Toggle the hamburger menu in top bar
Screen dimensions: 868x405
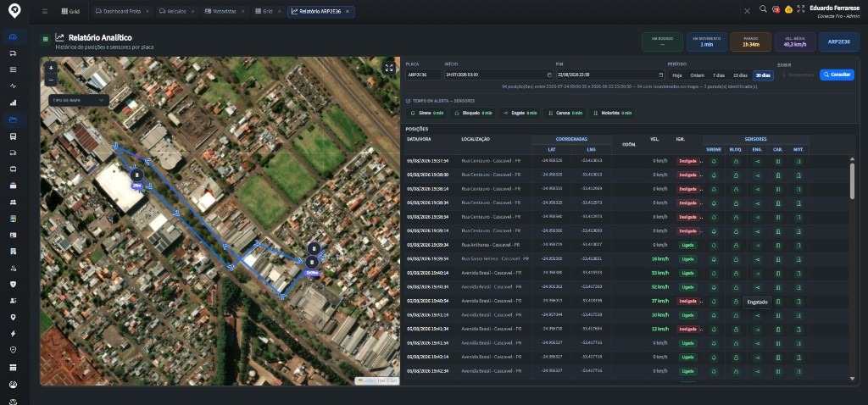coord(45,11)
